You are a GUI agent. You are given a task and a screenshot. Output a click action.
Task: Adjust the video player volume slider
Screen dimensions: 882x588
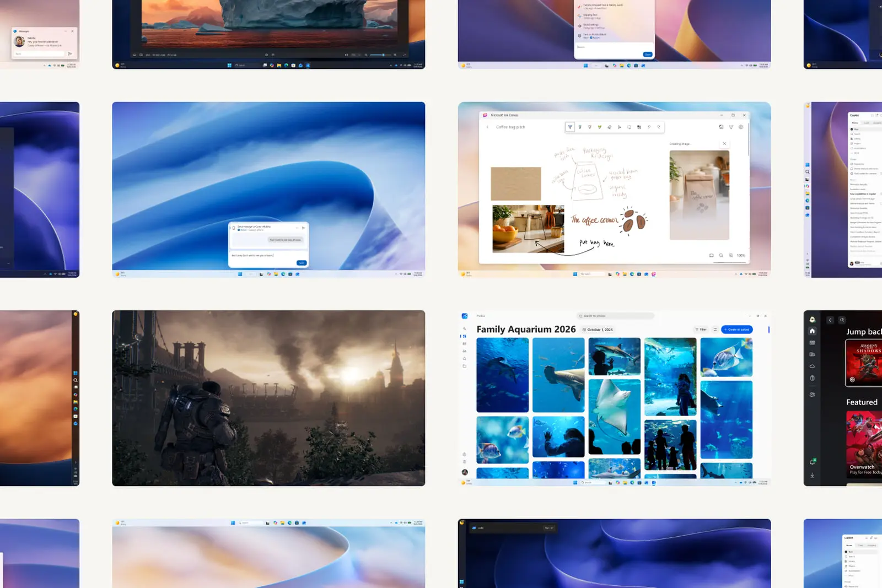[x=379, y=55]
